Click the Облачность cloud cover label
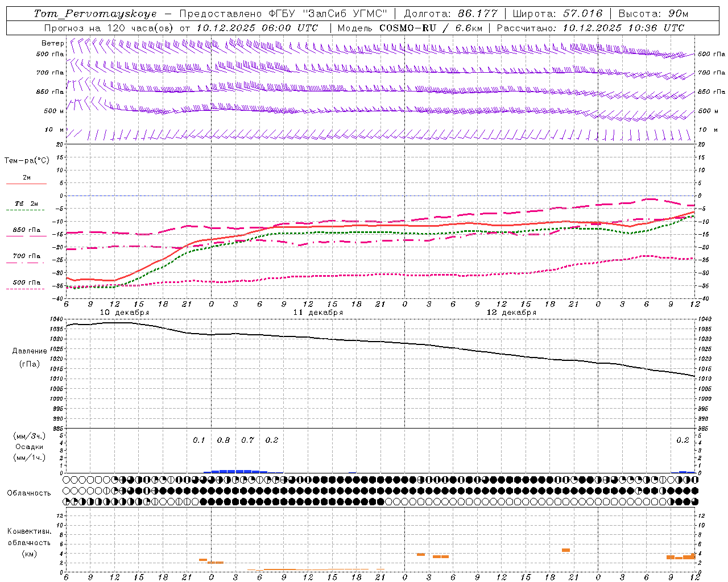Image resolution: width=728 pixels, height=582 pixels. coord(29,493)
